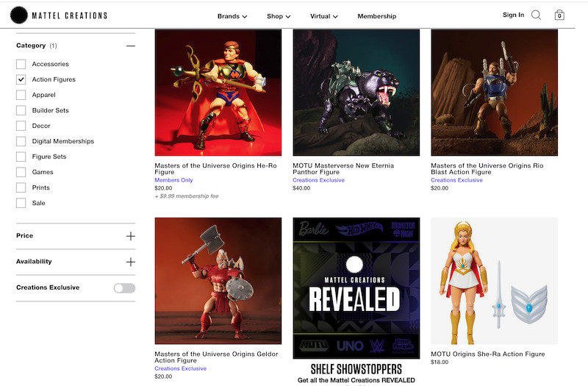Image resolution: width=588 pixels, height=386 pixels.
Task: Open the Geldor figure product image
Action: coord(218,281)
